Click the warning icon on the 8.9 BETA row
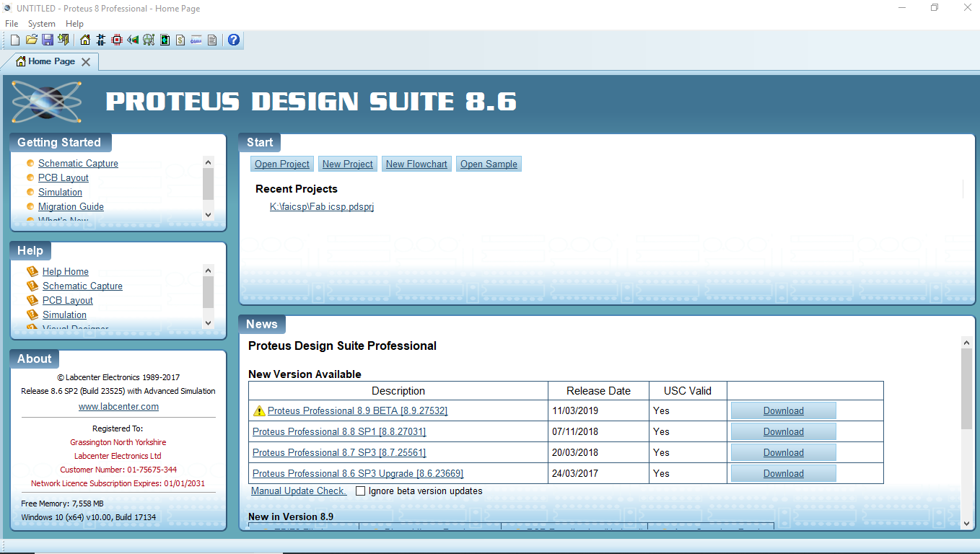 coord(259,410)
